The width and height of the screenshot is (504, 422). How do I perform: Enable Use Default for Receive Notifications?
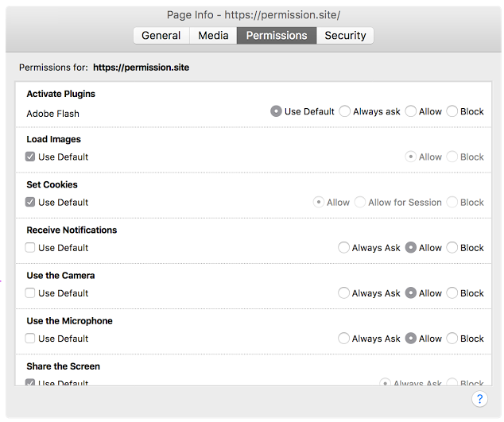[30, 248]
